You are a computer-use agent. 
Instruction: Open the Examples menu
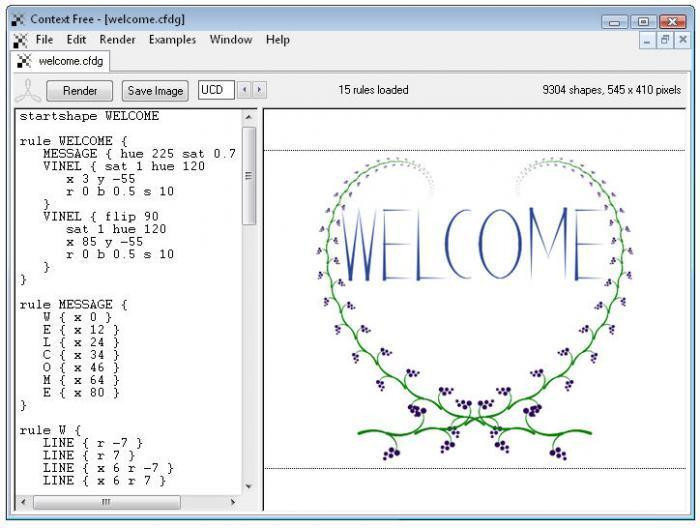pos(172,40)
